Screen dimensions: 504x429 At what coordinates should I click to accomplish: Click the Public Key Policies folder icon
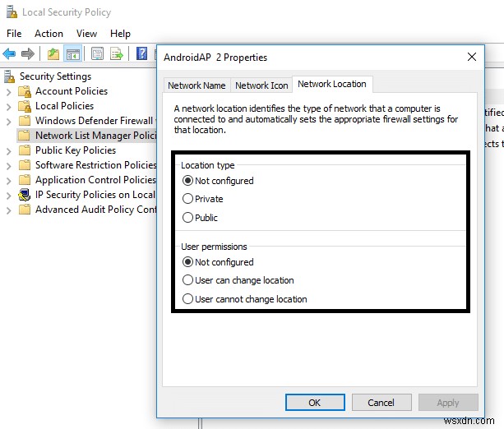coord(25,150)
